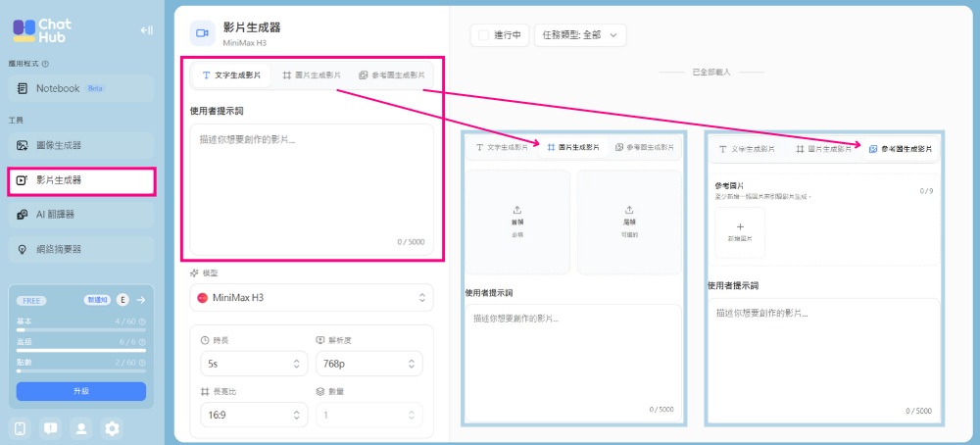980x445 pixels.
Task: Open the 數量 dropdown showing 1
Action: (368, 415)
